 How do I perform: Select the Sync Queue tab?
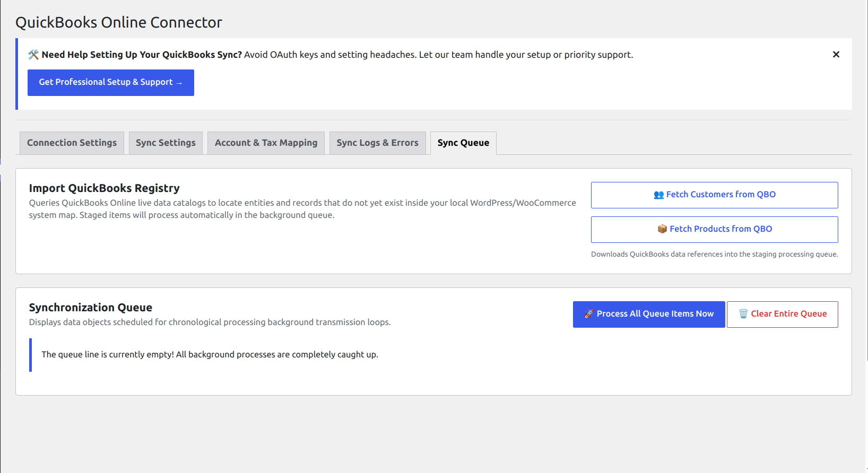463,143
